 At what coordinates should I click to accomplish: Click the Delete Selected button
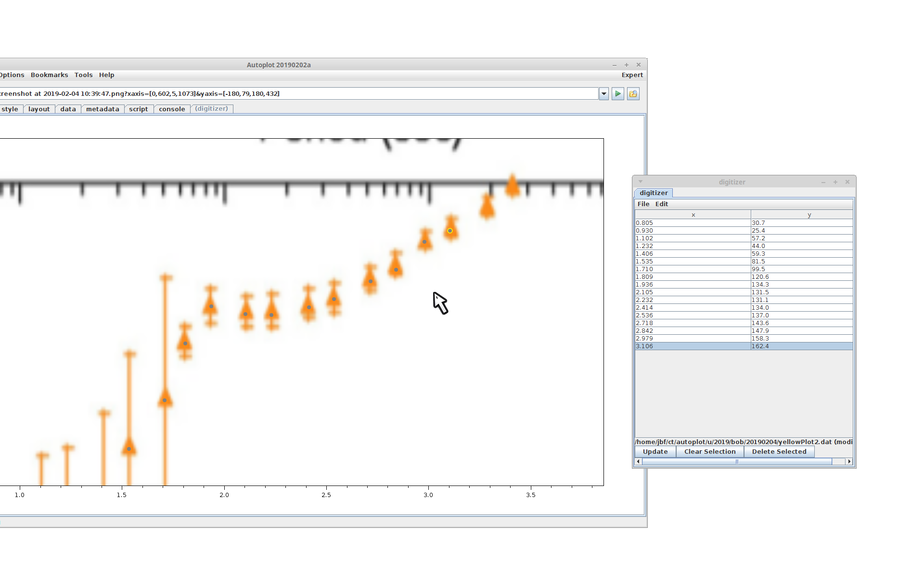(779, 452)
